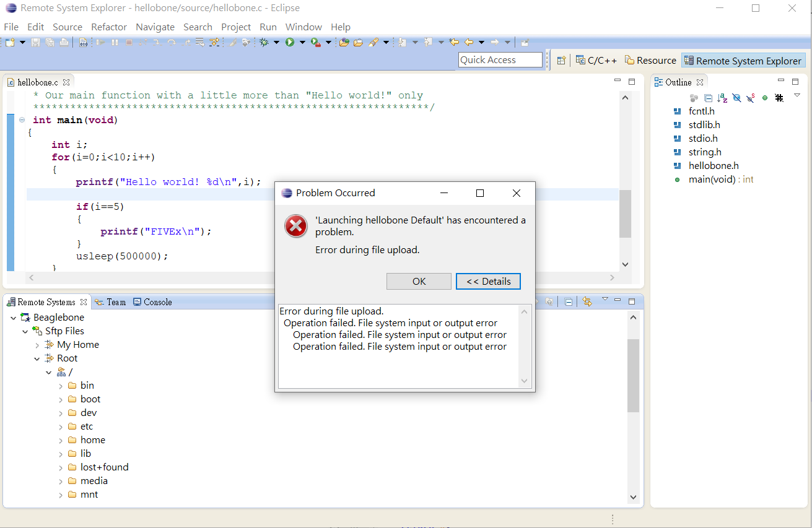Click the green Run button in toolbar
This screenshot has width=812, height=528.
pos(289,42)
